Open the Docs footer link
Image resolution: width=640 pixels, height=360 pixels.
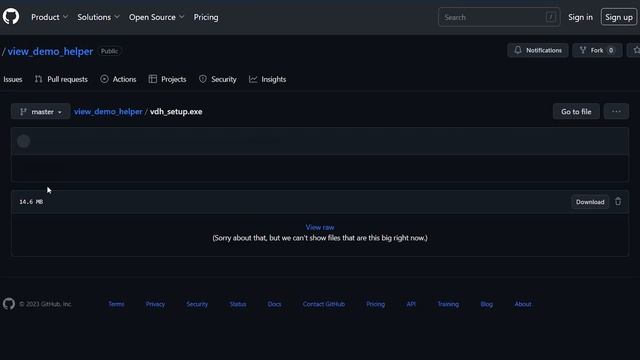[x=274, y=304]
